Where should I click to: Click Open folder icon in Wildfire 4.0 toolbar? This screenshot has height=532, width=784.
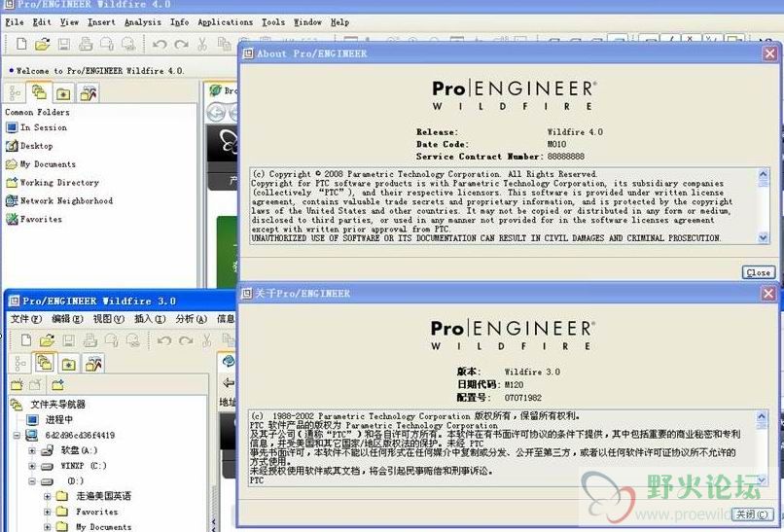pyautogui.click(x=43, y=44)
